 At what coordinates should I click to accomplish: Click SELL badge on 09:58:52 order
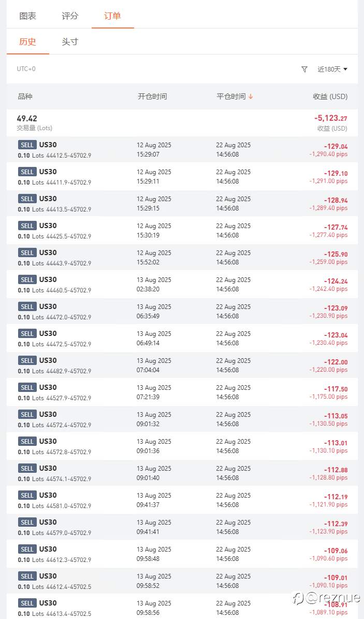[27, 576]
